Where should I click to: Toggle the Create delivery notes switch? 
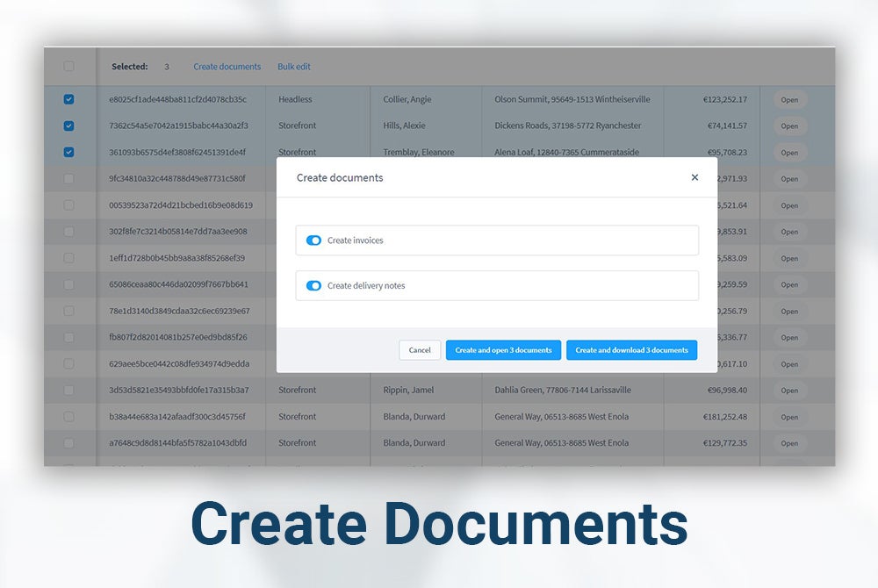pyautogui.click(x=313, y=285)
